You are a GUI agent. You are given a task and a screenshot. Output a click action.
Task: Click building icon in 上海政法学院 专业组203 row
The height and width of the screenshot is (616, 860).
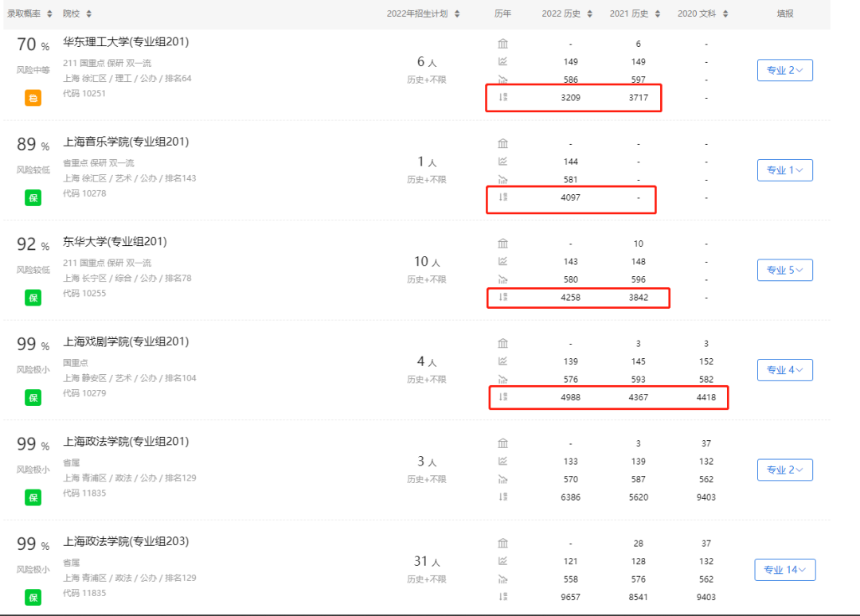(x=502, y=543)
